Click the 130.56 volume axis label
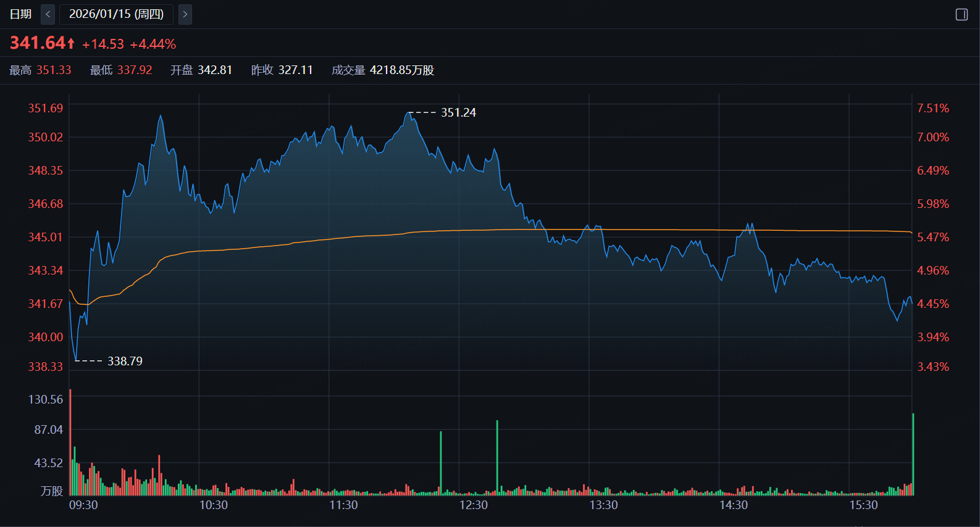Screen dimensions: 980x527 (x=46, y=399)
